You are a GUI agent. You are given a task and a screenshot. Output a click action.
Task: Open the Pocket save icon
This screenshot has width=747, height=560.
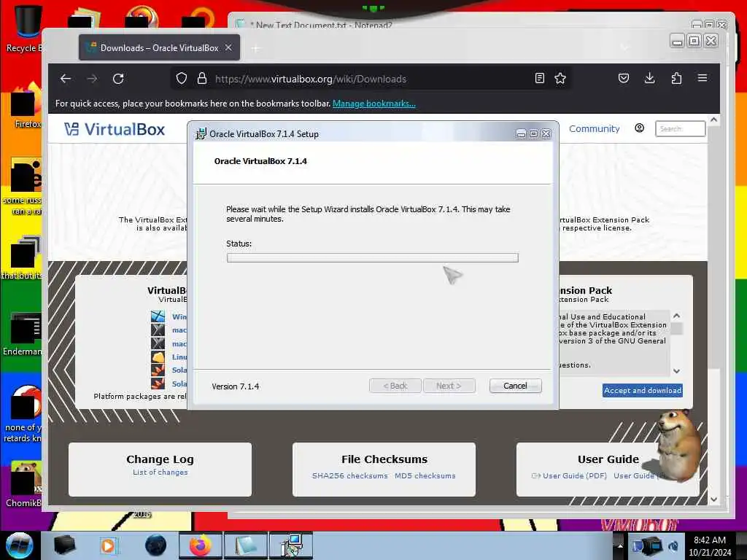(624, 78)
